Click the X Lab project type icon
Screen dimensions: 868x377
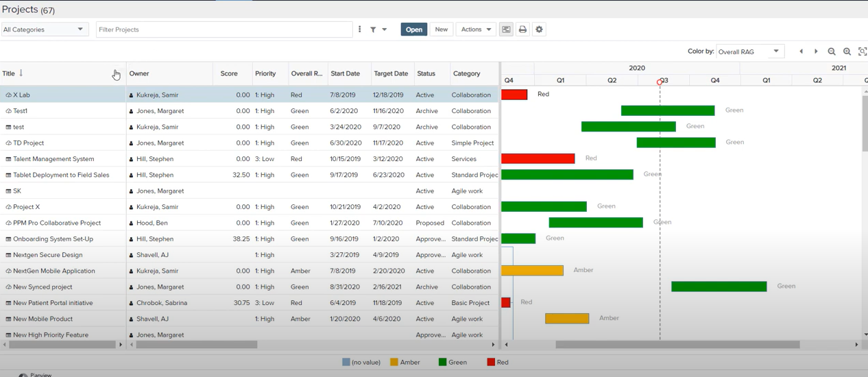click(x=8, y=95)
